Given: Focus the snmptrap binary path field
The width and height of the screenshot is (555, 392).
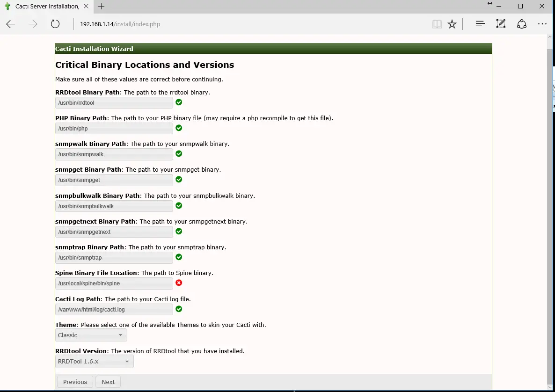Looking at the screenshot, I should [114, 258].
